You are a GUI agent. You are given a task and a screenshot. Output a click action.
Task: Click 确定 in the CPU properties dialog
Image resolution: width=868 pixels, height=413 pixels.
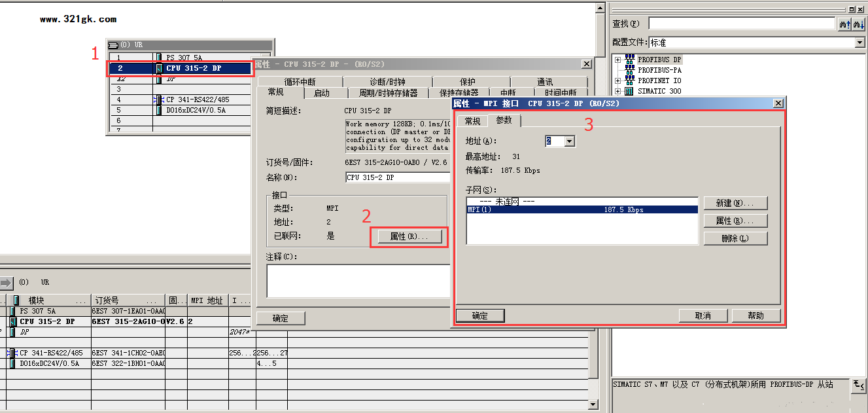point(280,318)
